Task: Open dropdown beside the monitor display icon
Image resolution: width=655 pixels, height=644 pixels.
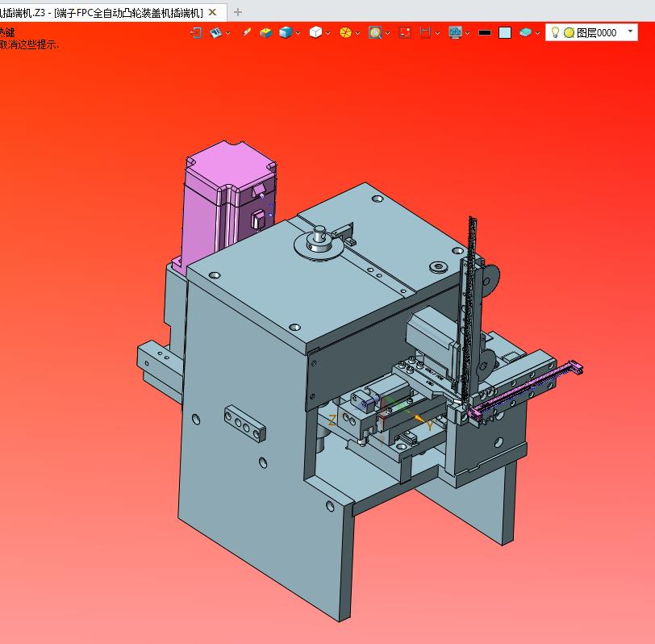Action: point(467,33)
